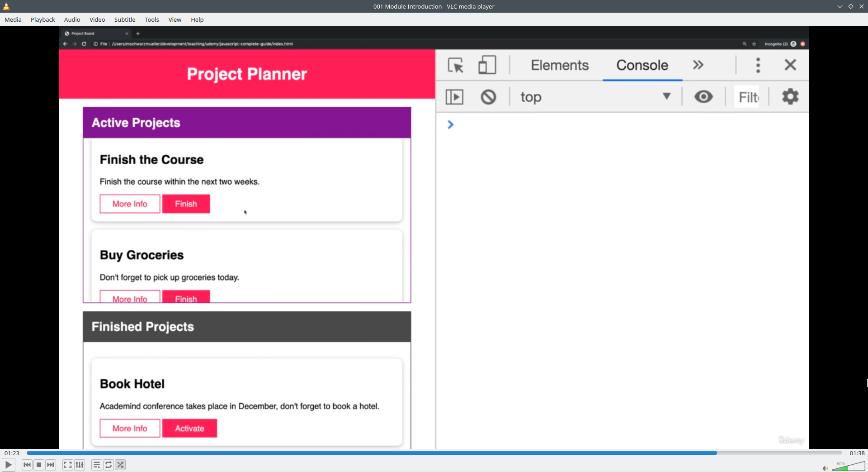868x472 pixels.
Task: Select the DevTools inspect element icon
Action: tap(456, 65)
